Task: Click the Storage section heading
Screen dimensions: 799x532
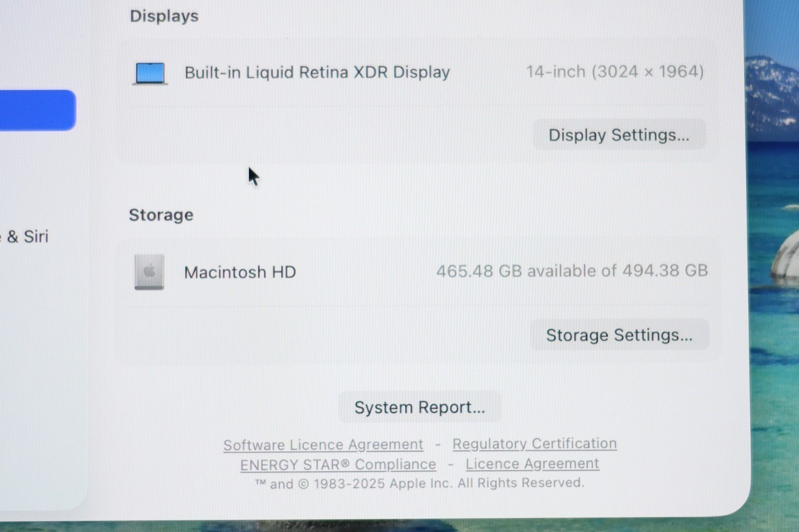Action: point(161,215)
